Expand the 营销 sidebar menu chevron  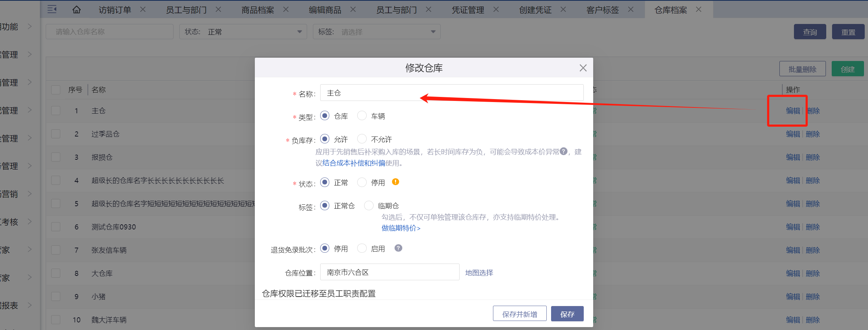point(30,194)
